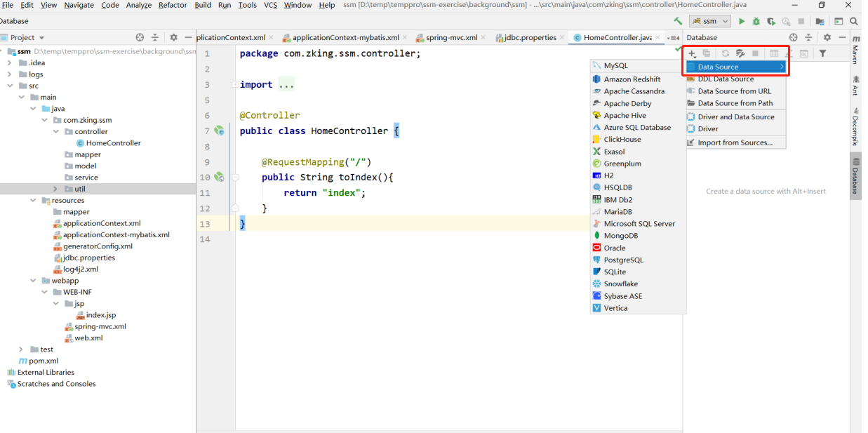Open the Refactor menu
Screen dimensions: 868x433
tap(173, 5)
